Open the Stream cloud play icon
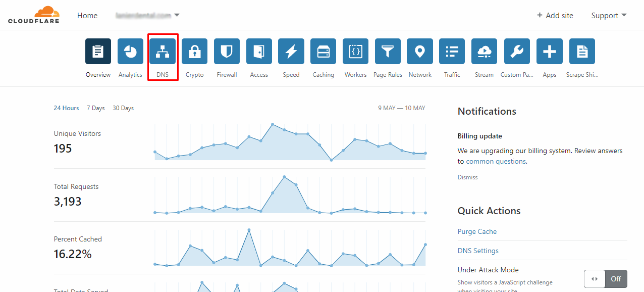This screenshot has width=644, height=292. 485,51
